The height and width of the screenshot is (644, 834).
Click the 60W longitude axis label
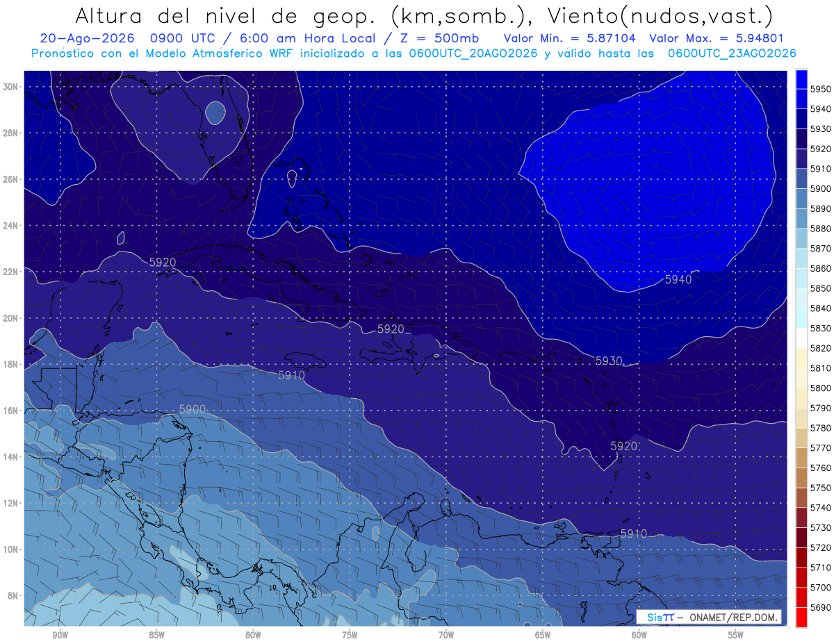pyautogui.click(x=639, y=635)
